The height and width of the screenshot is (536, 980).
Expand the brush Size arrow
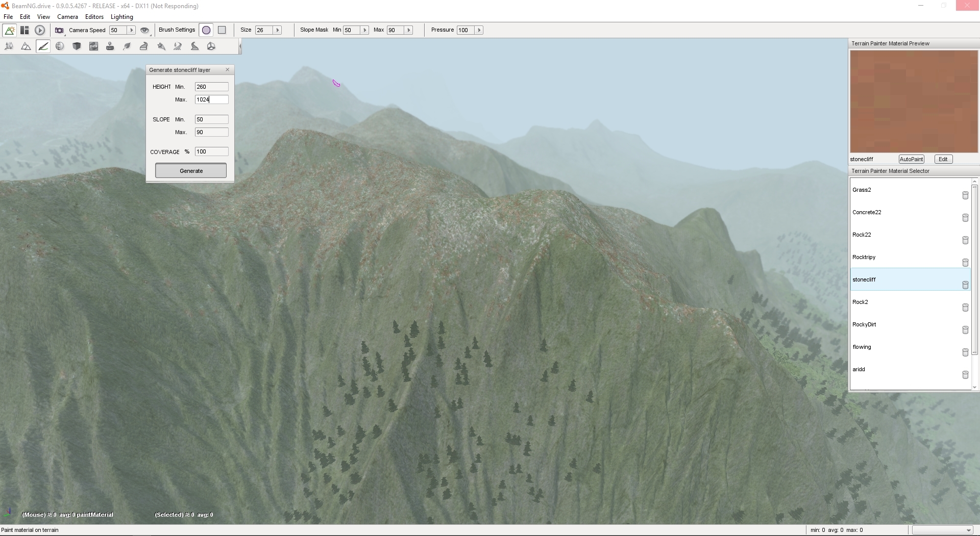pos(278,30)
